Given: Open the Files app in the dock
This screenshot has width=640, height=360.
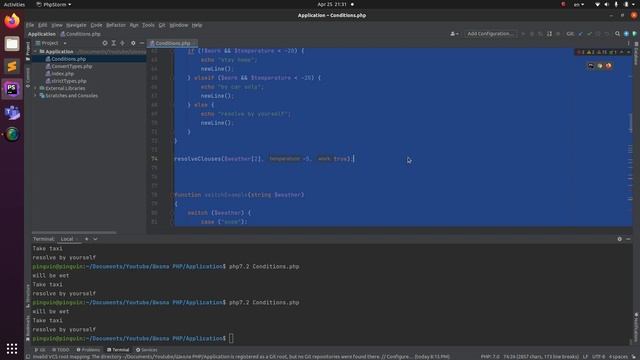Looking at the screenshot, I should point(12,44).
